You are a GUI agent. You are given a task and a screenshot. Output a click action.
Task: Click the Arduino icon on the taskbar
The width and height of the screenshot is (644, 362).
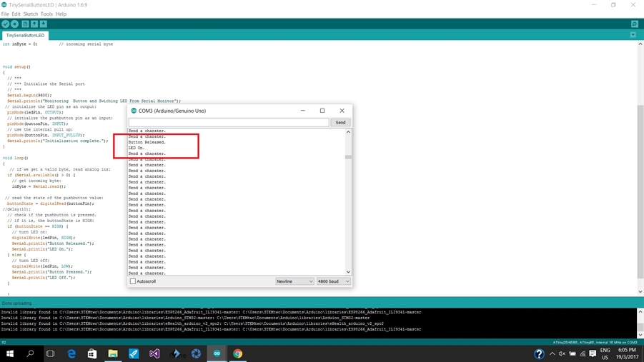[x=217, y=353]
